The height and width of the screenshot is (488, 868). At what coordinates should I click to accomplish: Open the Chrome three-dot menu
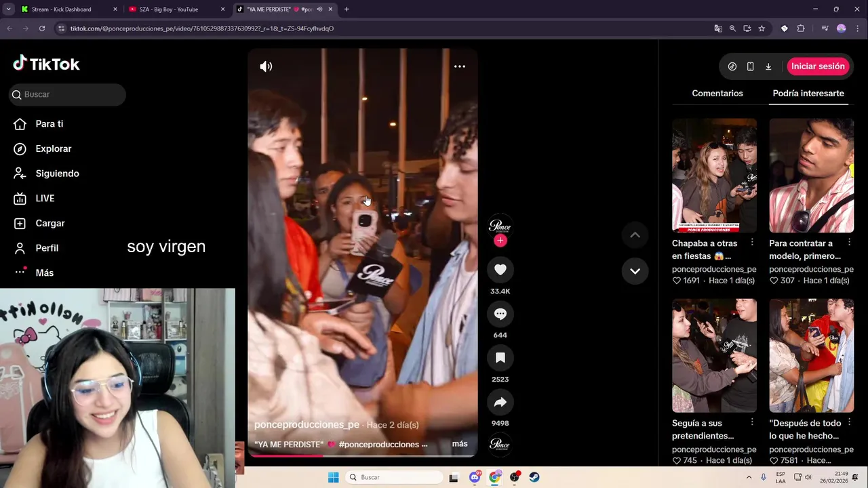point(858,28)
